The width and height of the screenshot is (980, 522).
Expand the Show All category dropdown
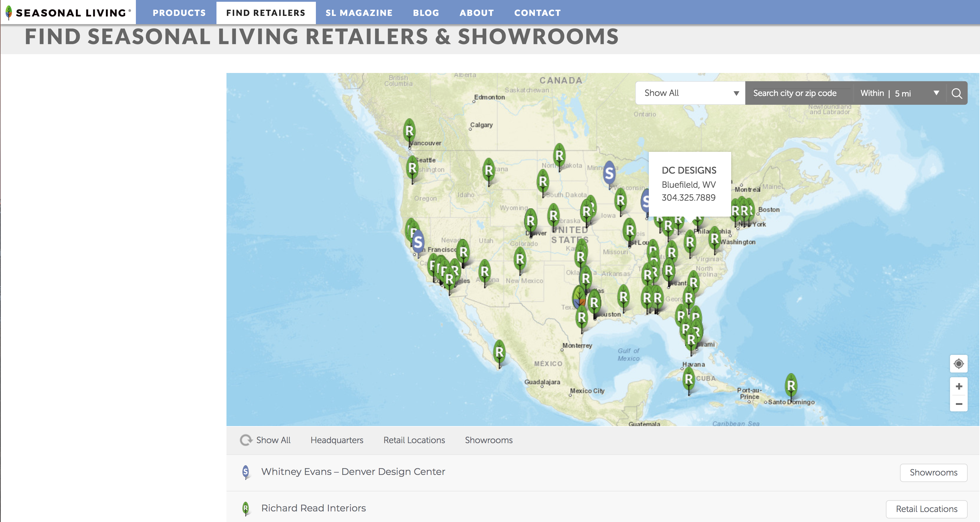(x=690, y=93)
